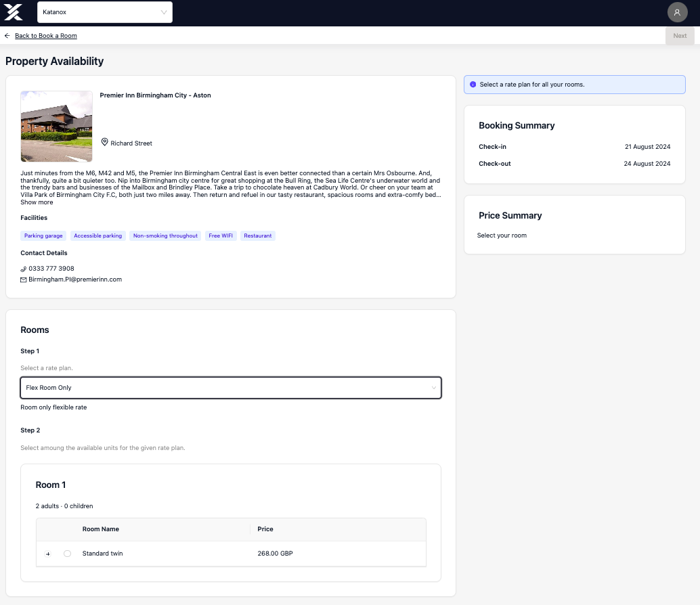The height and width of the screenshot is (605, 700).
Task: Click the Room Name column header
Action: [x=100, y=529]
